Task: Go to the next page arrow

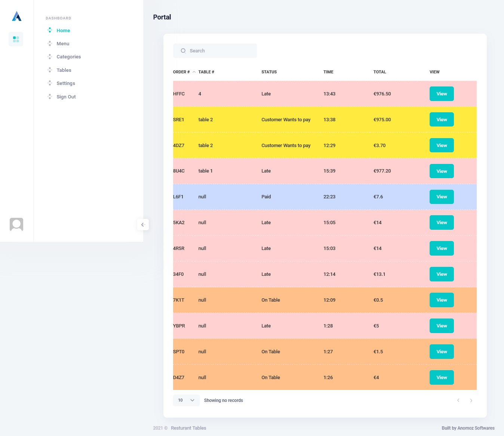Action: tap(471, 400)
